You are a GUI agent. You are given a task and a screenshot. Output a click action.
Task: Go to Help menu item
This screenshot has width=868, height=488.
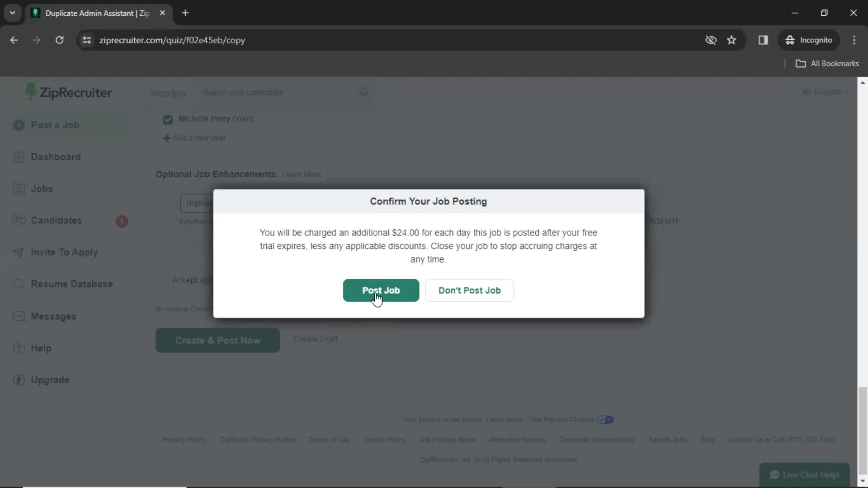[41, 348]
